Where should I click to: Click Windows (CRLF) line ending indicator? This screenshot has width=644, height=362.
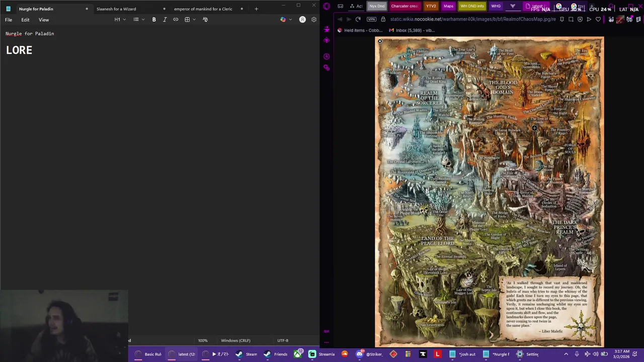click(x=235, y=340)
